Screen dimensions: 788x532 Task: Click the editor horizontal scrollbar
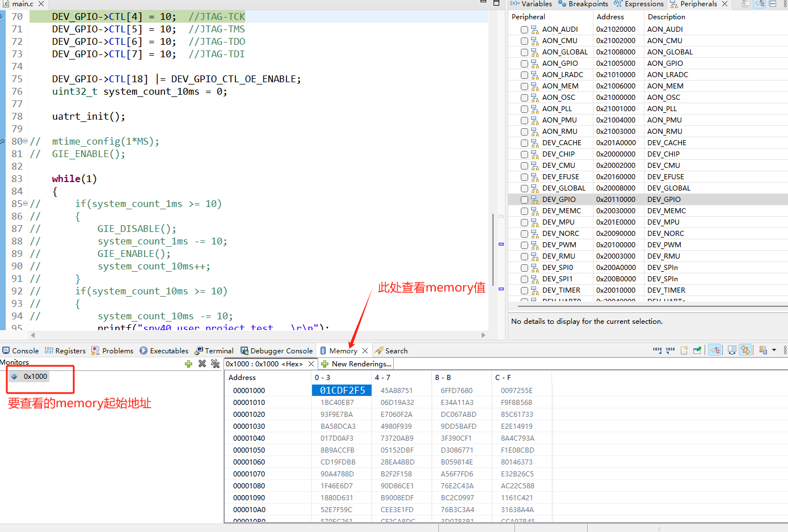point(255,335)
